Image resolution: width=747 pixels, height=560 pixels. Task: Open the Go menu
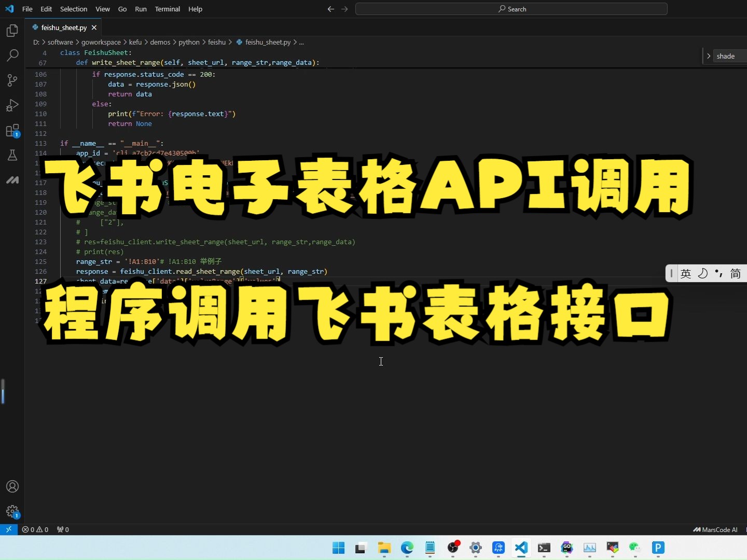[122, 9]
